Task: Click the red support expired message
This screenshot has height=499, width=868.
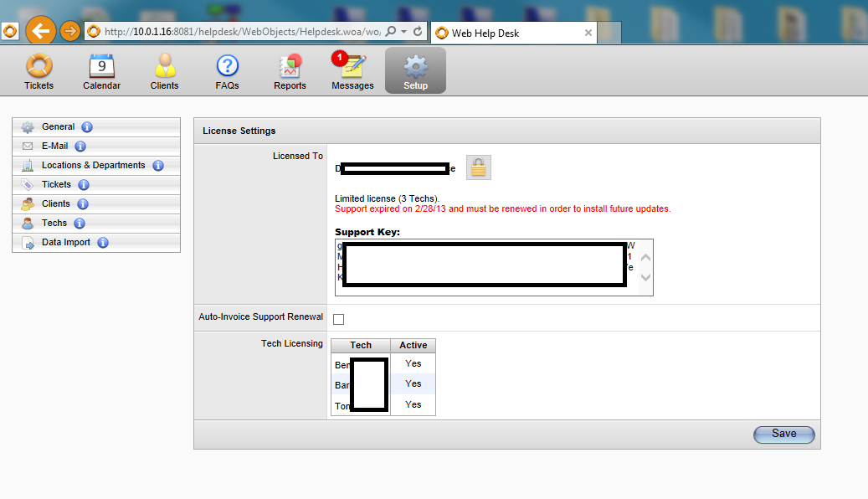Action: pos(503,208)
